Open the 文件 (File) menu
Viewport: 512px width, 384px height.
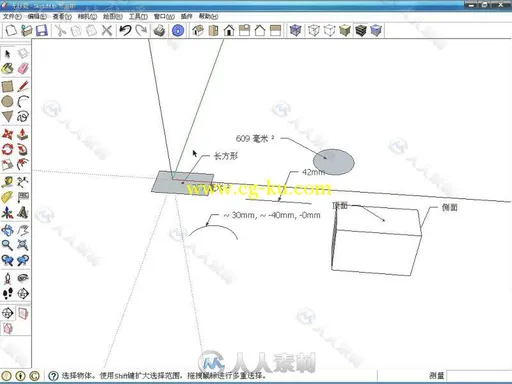12,16
